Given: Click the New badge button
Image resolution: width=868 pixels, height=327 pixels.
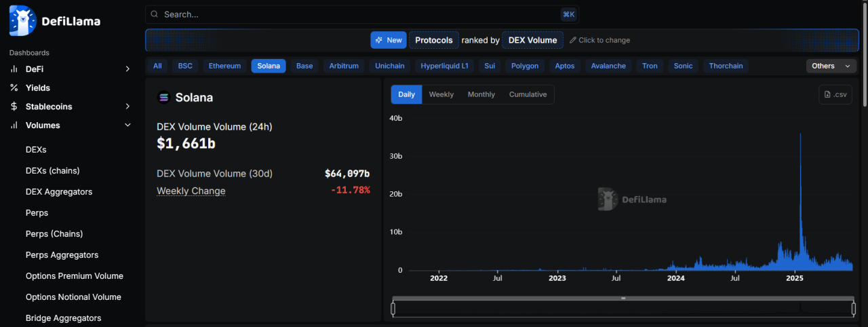Looking at the screenshot, I should pyautogui.click(x=389, y=40).
